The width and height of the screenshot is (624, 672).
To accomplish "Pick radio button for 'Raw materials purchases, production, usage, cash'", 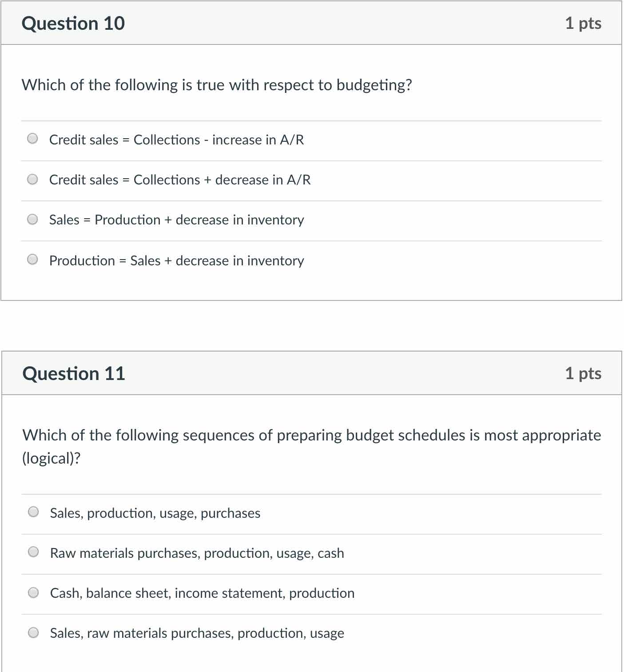I will click(x=33, y=552).
